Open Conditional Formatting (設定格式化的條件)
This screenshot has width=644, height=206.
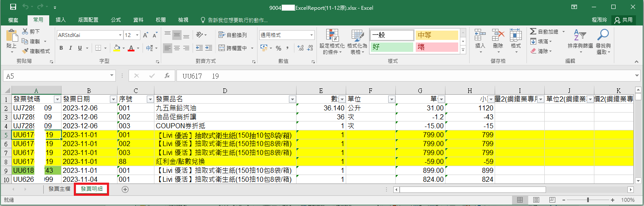click(x=332, y=42)
